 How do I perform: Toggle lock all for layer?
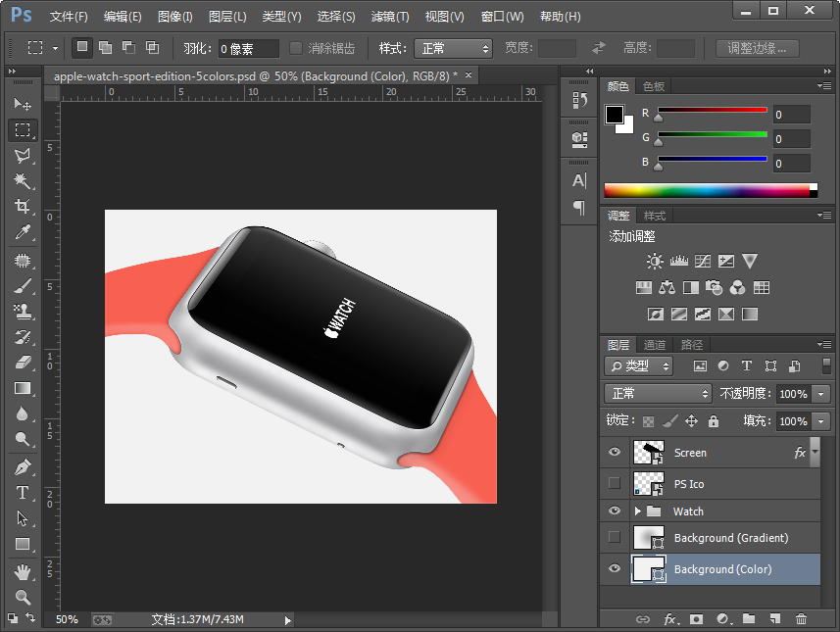(x=714, y=421)
